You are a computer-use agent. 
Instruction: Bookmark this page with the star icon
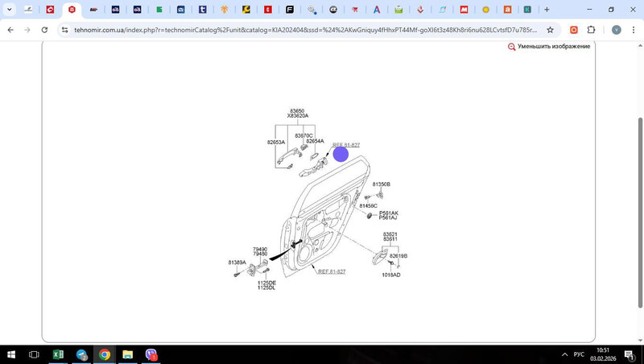550,30
